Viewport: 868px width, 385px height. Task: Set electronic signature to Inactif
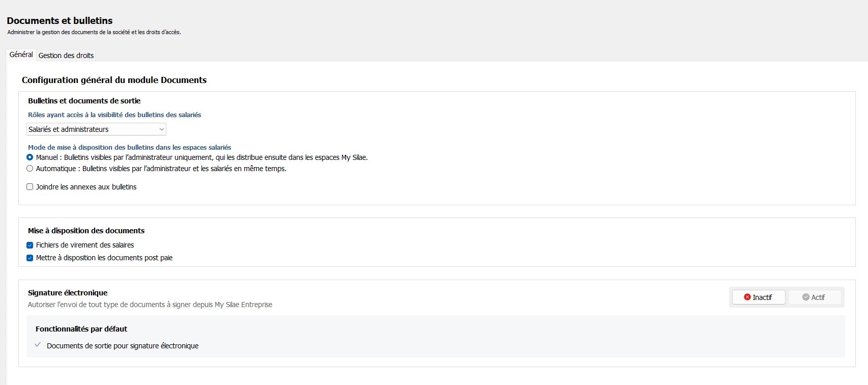coord(758,297)
